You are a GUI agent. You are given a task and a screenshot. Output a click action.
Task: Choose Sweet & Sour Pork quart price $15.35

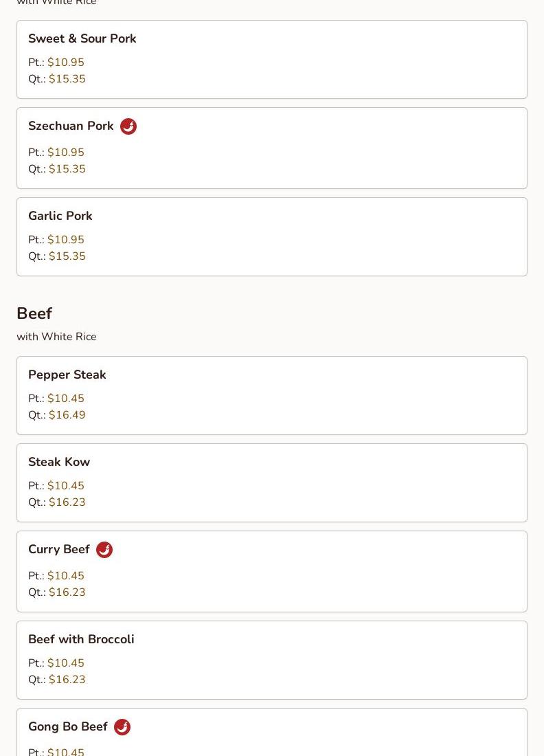pos(67,79)
